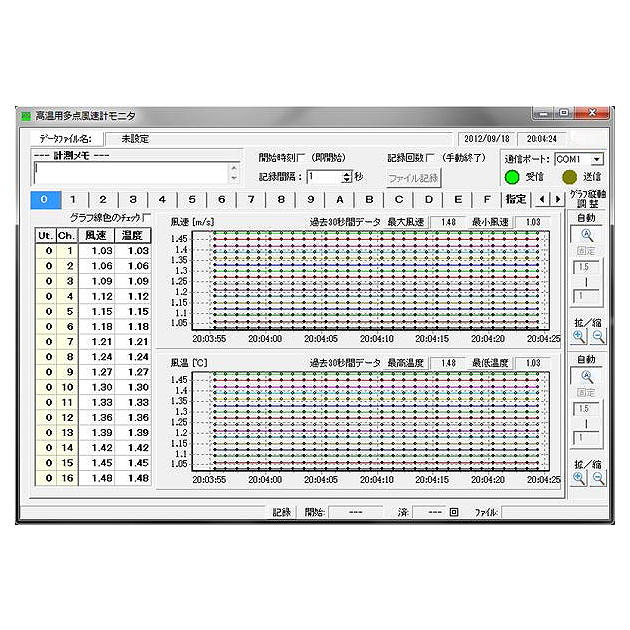Viewport: 630px width, 630px height.
Task: Zoom in the wind speed graph axis
Action: click(x=578, y=337)
